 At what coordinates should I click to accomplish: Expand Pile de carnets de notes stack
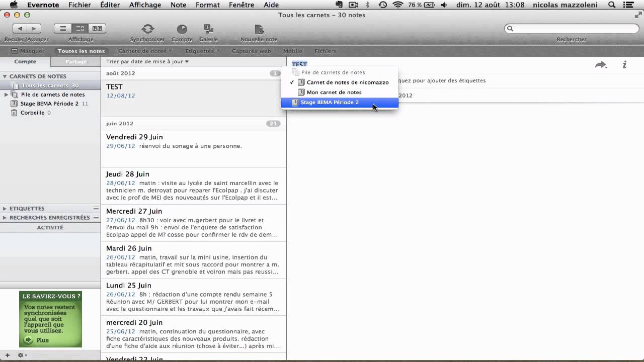[x=6, y=95]
